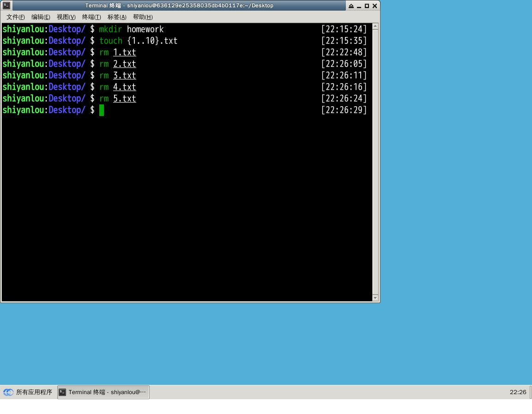The height and width of the screenshot is (414, 532).
Task: Open the 文件(F) menu
Action: [16, 17]
